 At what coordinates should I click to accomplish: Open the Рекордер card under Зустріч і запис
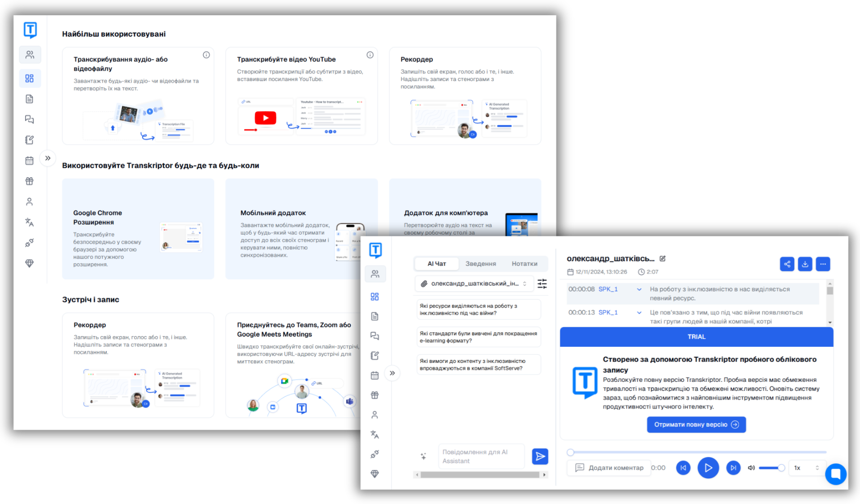(x=138, y=365)
